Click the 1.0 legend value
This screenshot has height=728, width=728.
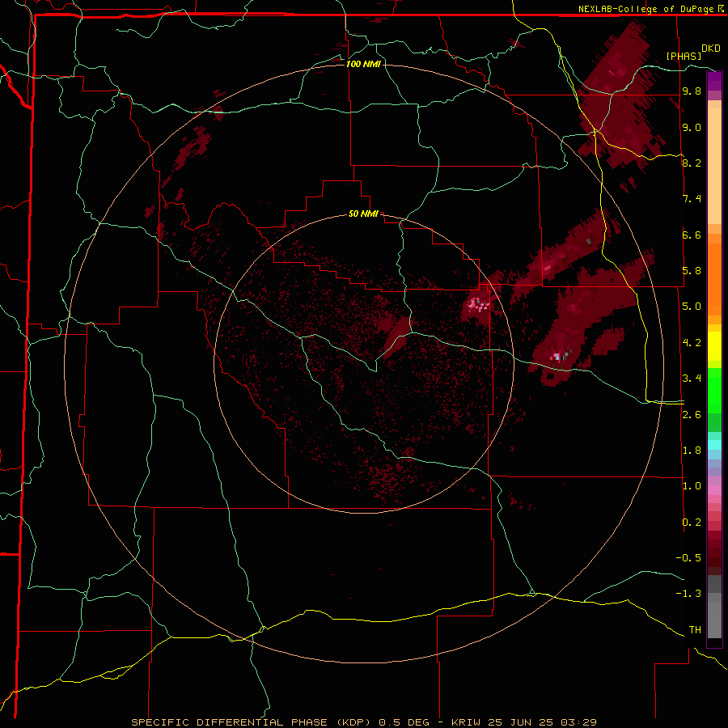[x=692, y=486]
